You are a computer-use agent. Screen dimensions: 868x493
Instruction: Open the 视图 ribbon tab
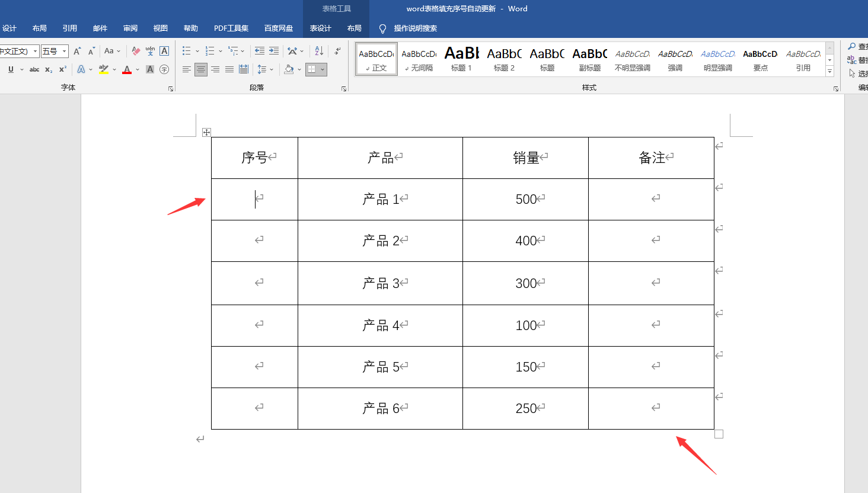[161, 28]
